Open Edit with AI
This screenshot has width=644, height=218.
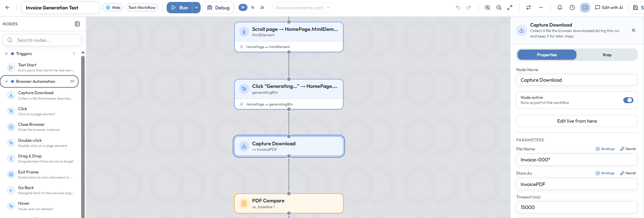coord(609,7)
